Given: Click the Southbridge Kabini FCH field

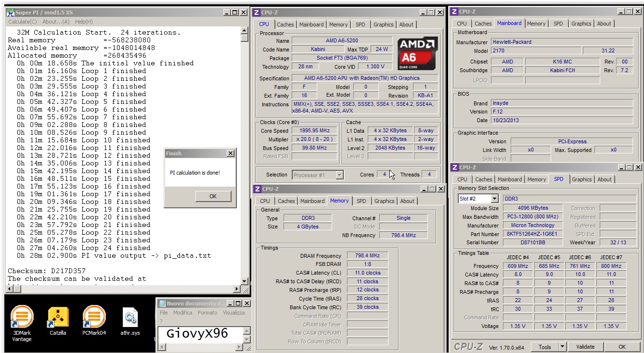Looking at the screenshot, I should coord(563,70).
